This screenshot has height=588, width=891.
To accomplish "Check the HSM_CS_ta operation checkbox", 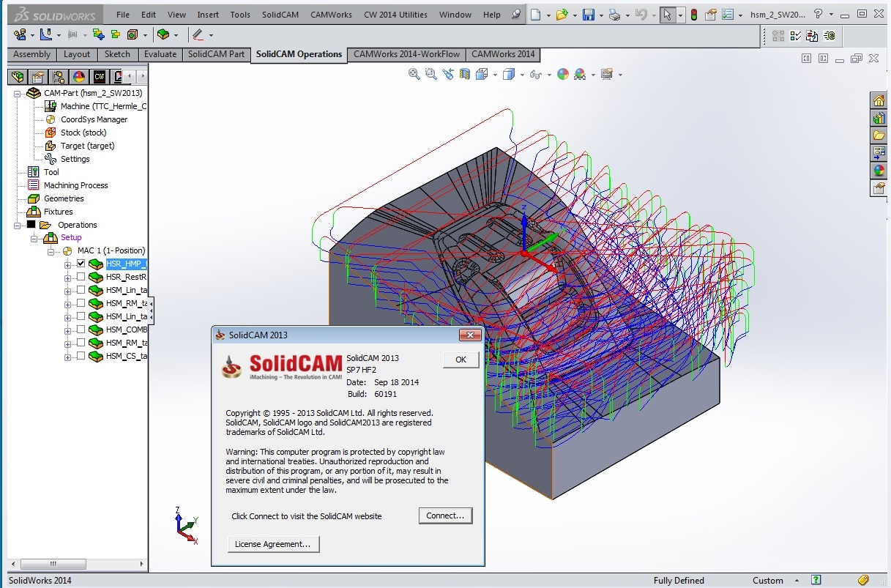I will click(x=81, y=356).
